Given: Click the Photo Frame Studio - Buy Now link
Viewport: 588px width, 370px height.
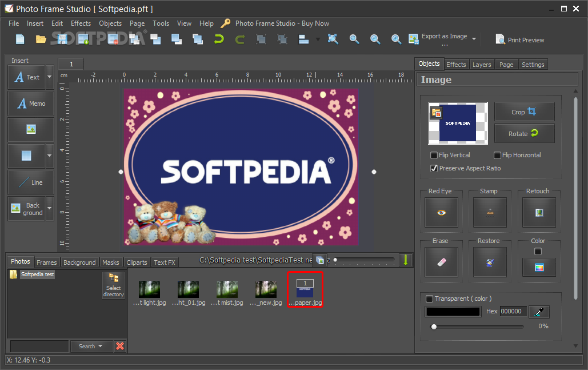Looking at the screenshot, I should pyautogui.click(x=282, y=23).
